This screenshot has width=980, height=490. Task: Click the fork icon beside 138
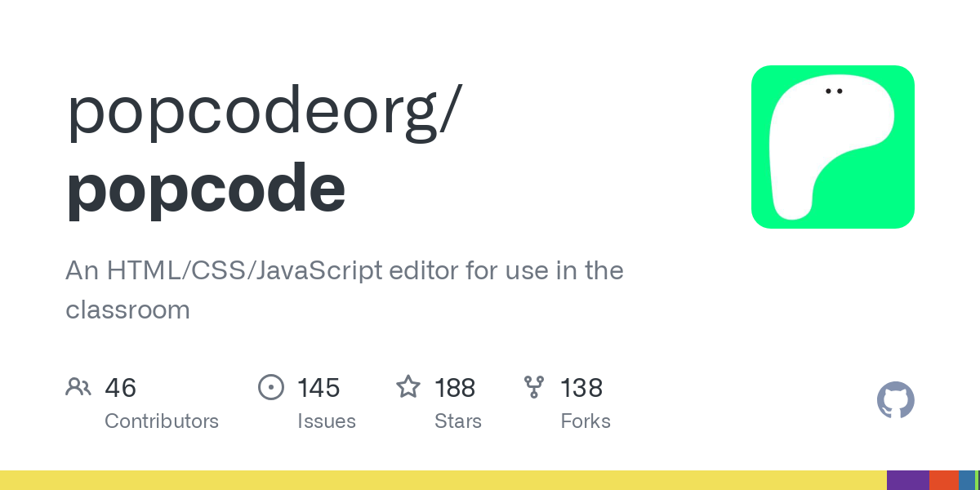point(534,387)
